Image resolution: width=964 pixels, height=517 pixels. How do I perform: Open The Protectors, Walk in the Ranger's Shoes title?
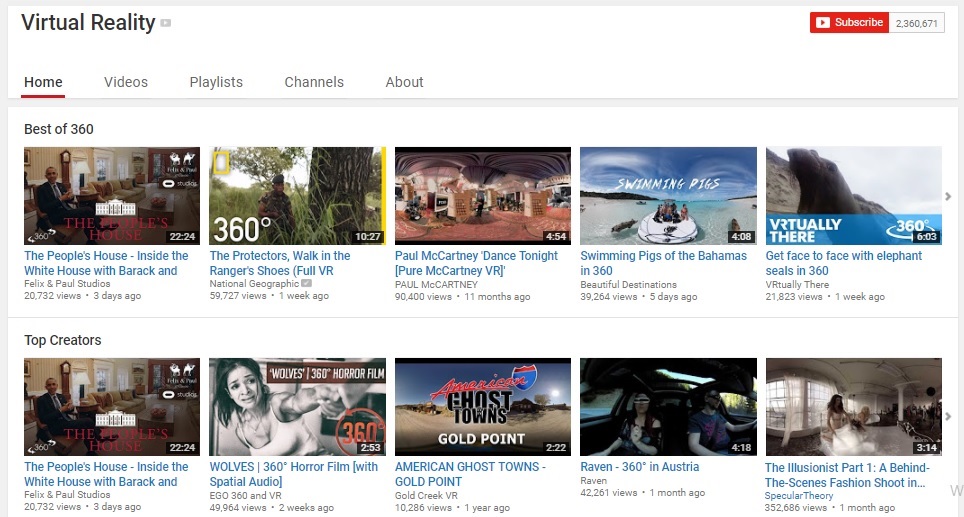coord(280,263)
